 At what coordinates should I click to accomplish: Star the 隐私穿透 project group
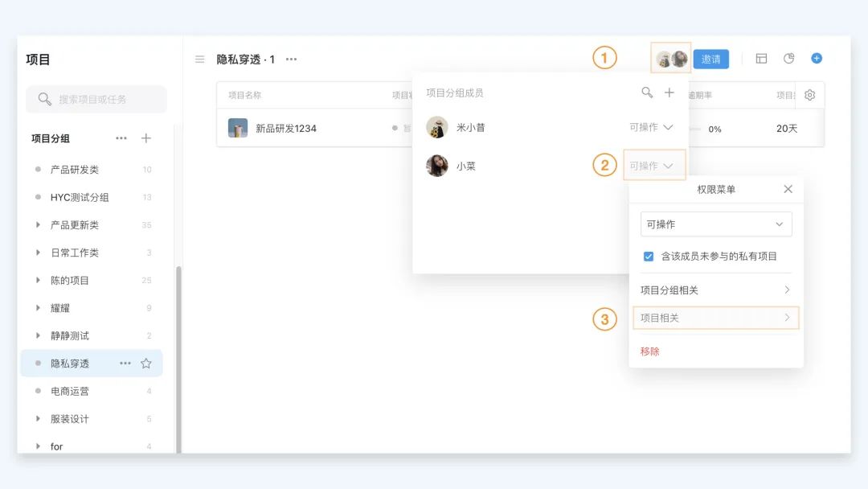tap(146, 364)
